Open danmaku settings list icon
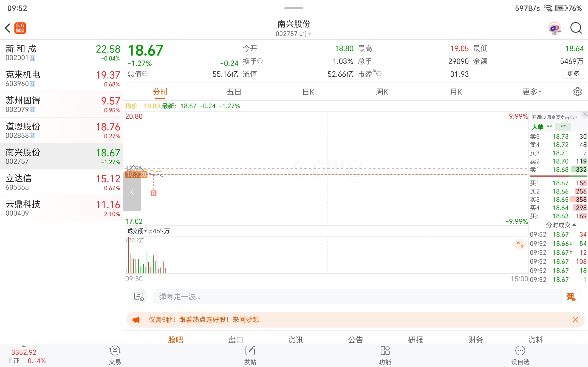Image resolution: width=588 pixels, height=367 pixels. [x=139, y=297]
